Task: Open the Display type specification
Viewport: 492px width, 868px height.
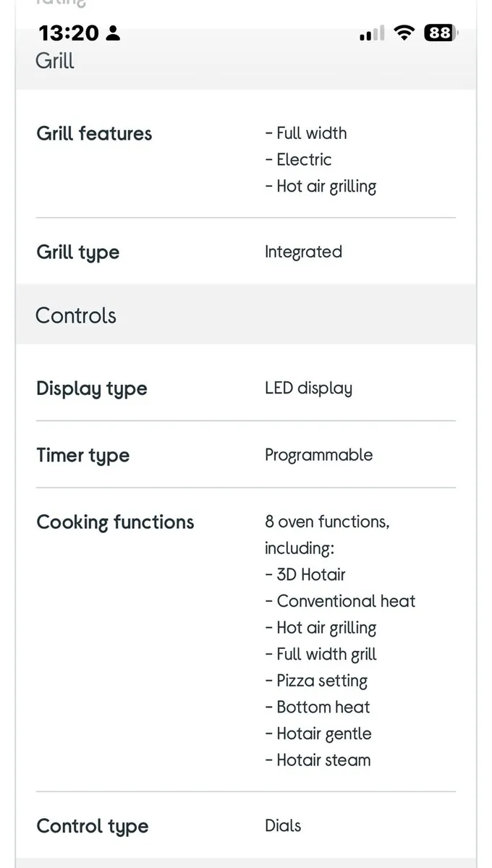Action: tap(91, 388)
